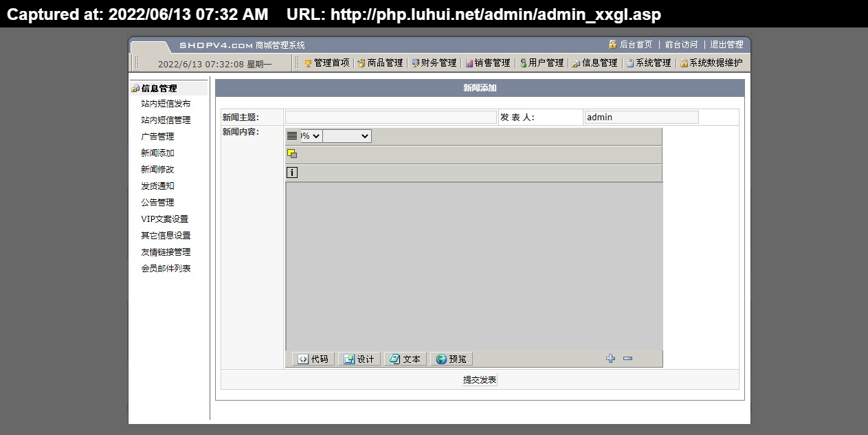Click the justify-lines icon in editor toolbar

coord(292,136)
